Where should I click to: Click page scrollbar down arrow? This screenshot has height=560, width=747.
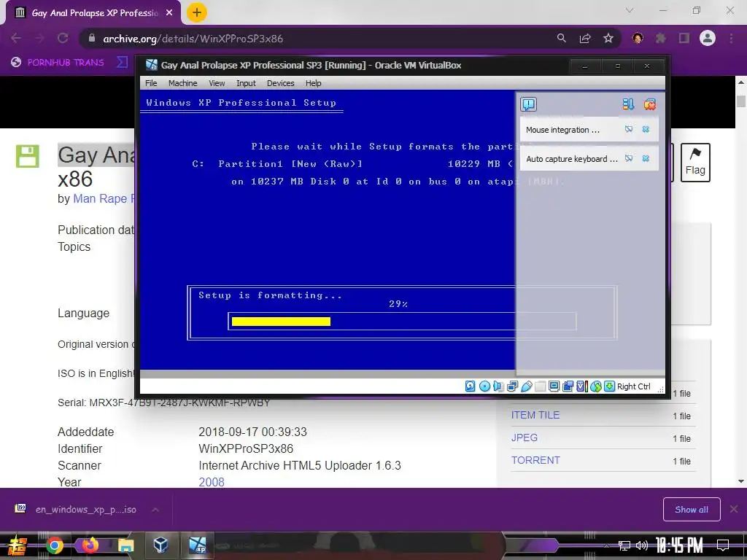click(741, 481)
